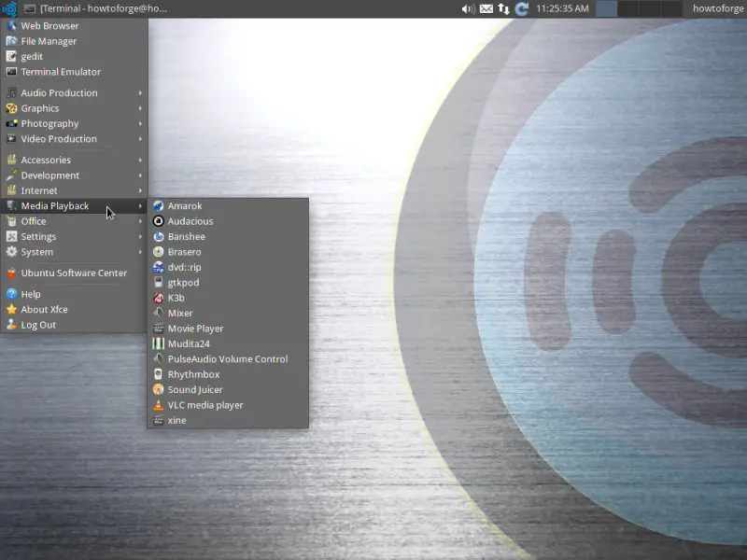Expand the Accessories submenu arrow
The image size is (747, 560).
click(x=140, y=160)
